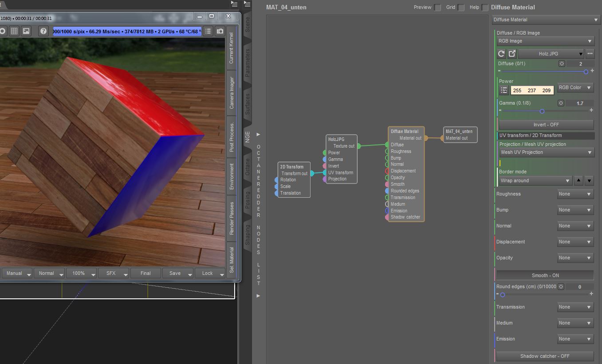Image resolution: width=602 pixels, height=364 pixels.
Task: Click the camera snapshot icon in render viewport
Action: coord(220,31)
